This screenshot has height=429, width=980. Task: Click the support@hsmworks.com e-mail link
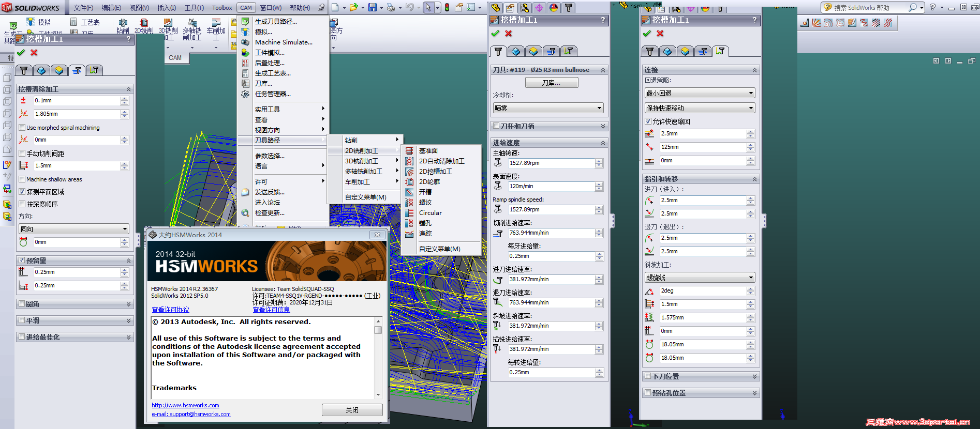coord(191,414)
